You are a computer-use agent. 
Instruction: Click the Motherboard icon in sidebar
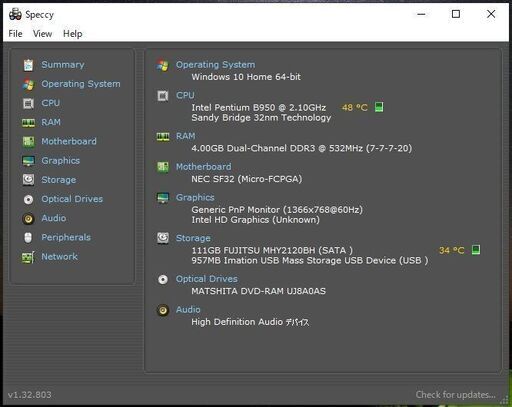click(28, 142)
